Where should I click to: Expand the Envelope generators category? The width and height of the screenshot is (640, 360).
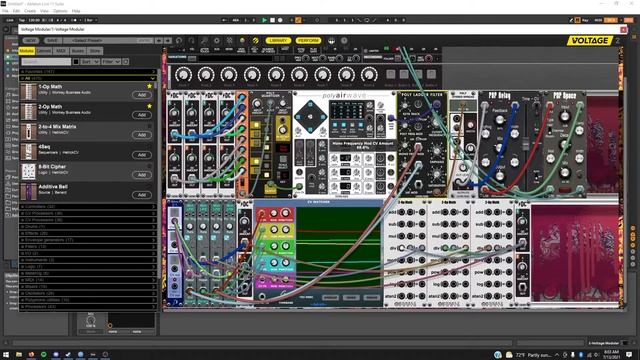pyautogui.click(x=88, y=240)
